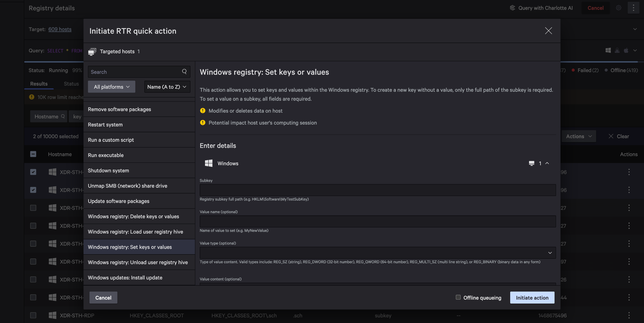Screen dimensions: 644x323
Task: Click the Initiate action button
Action: (x=532, y=298)
